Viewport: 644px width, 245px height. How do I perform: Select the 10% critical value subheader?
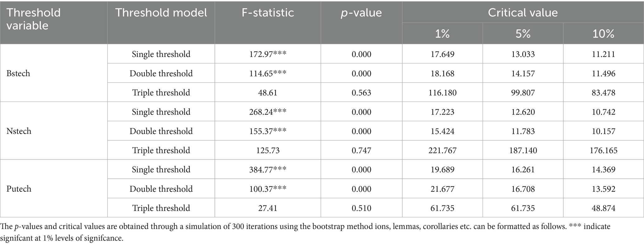tap(604, 34)
